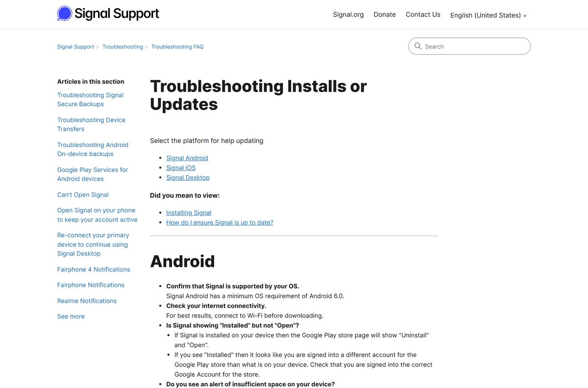The image size is (588, 388).
Task: Jump to Signal Desktop section
Action: click(188, 177)
